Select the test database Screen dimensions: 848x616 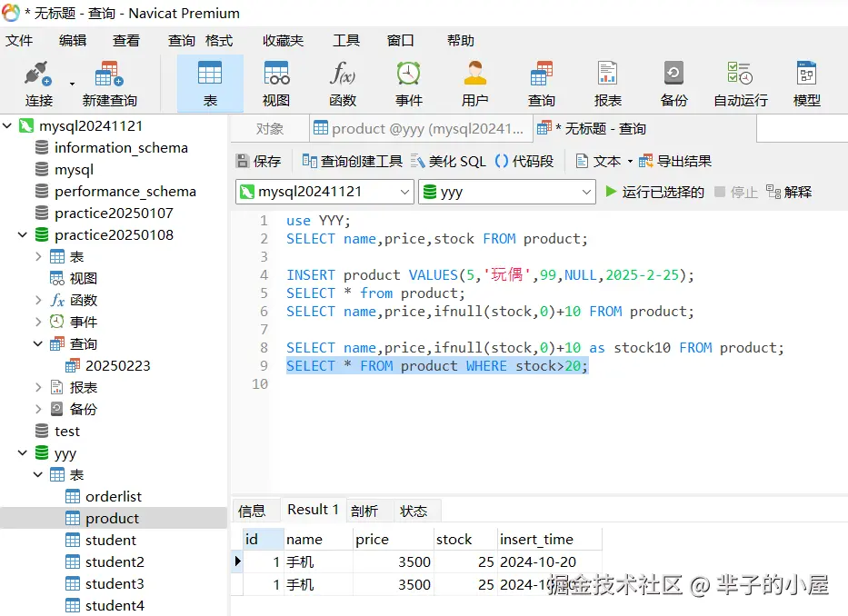[57, 431]
